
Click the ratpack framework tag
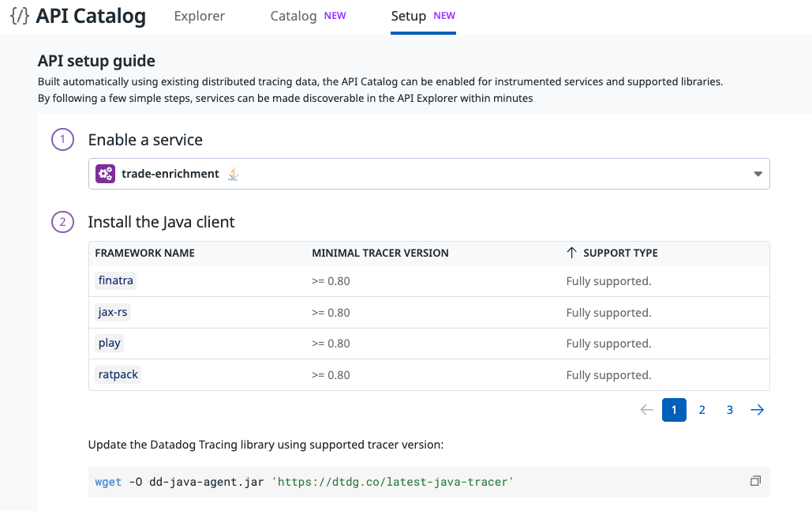click(x=118, y=375)
